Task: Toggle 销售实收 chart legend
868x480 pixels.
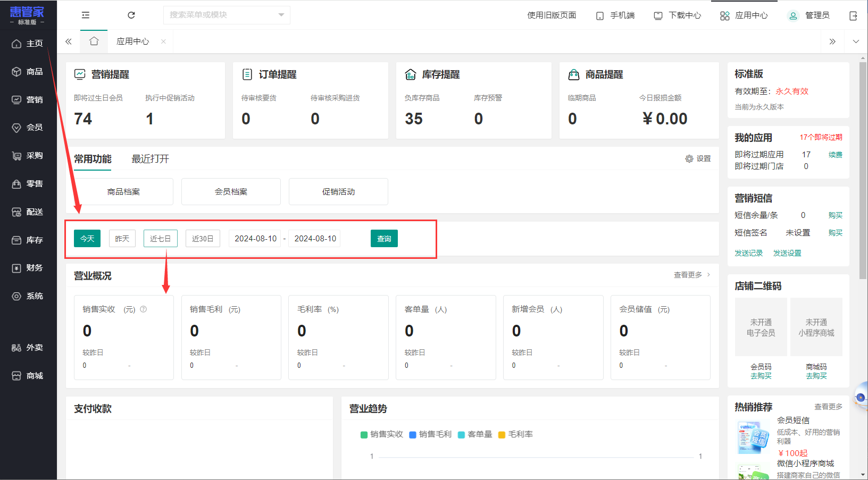Action: click(x=382, y=434)
